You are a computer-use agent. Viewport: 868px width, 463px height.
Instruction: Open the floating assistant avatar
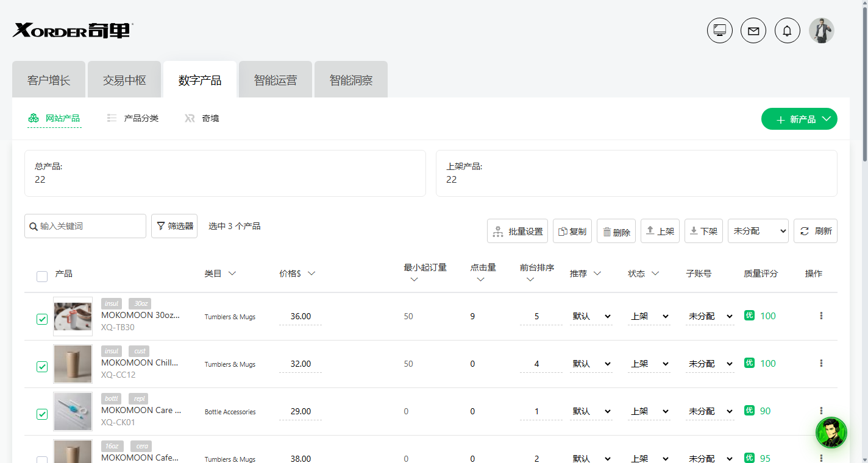click(831, 433)
